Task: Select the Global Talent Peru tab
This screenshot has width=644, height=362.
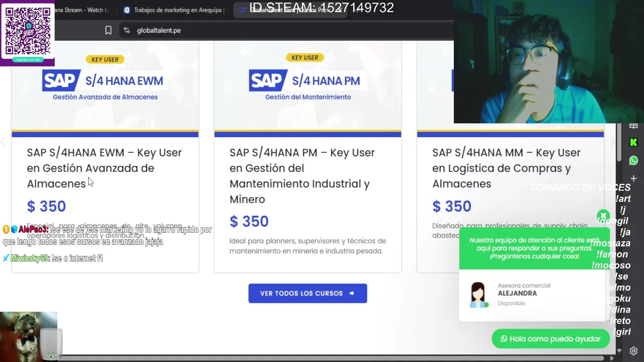Action: (290, 10)
